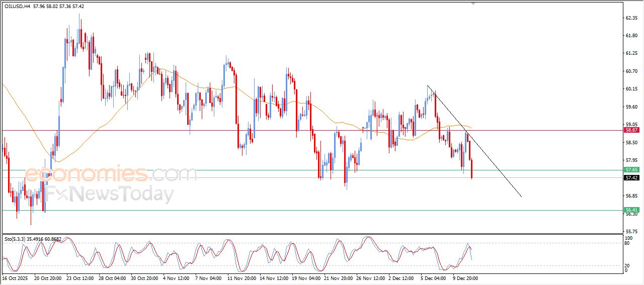Click the red 58.87 price tag
Viewport: 644px width, 285px height.
[631, 130]
